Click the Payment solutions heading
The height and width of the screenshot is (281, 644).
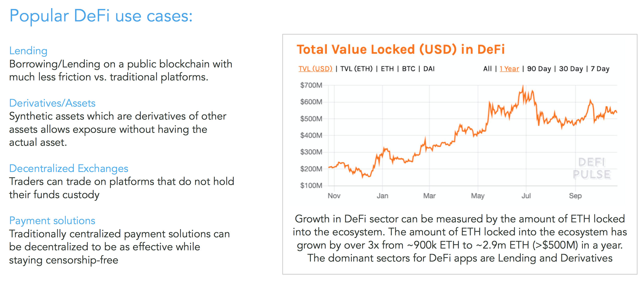point(52,221)
